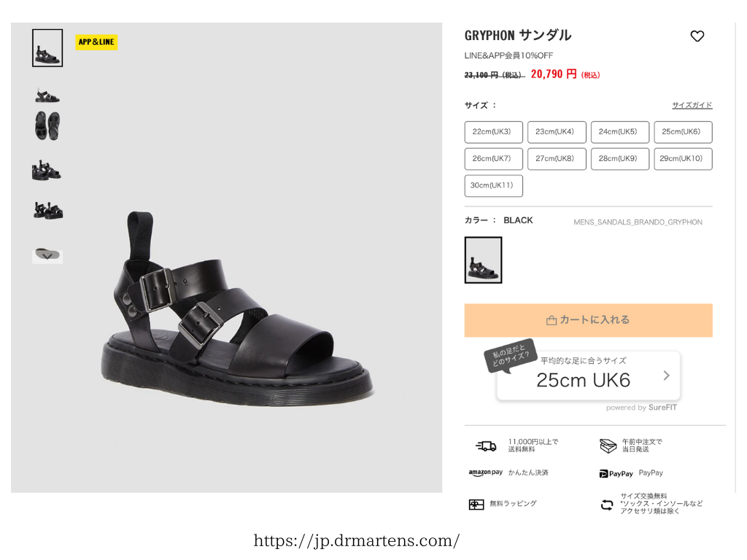Add GRYPHON sandal to wishlist heart
The image size is (747, 560).
[x=697, y=36]
